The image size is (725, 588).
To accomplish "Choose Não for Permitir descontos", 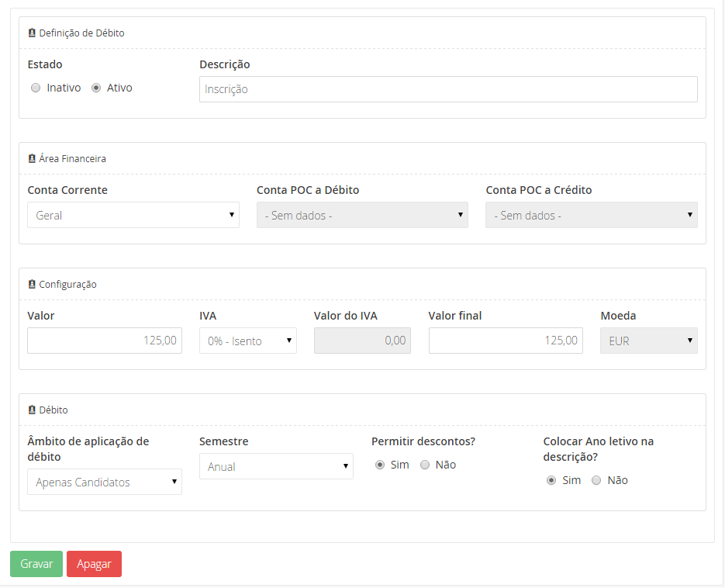I will 425,465.
